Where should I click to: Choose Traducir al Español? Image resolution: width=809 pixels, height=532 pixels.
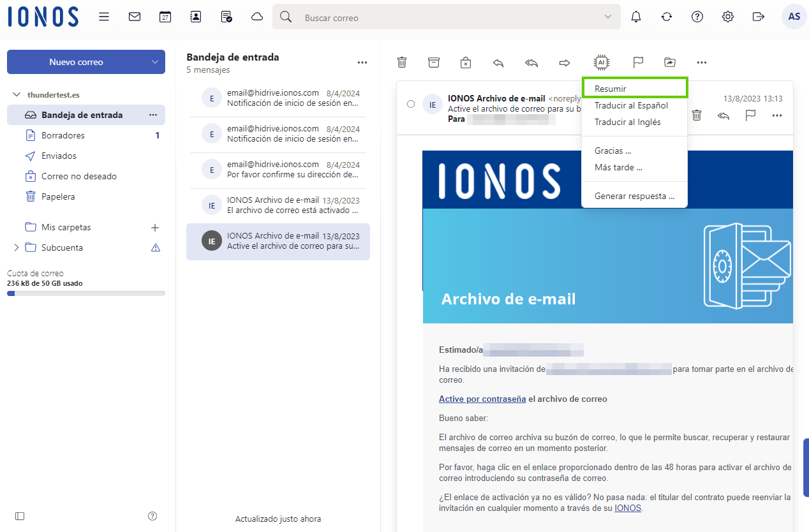point(635,105)
